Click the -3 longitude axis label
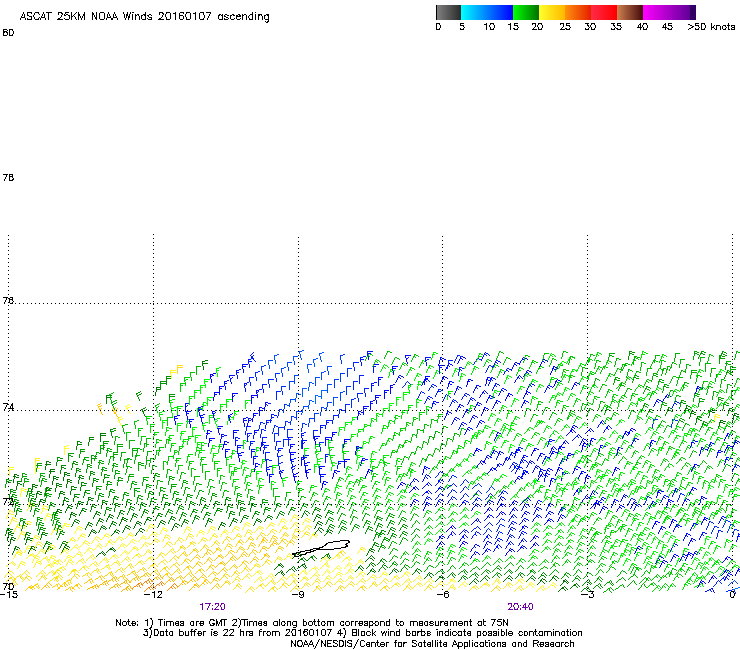The height and width of the screenshot is (650, 740). pyautogui.click(x=588, y=594)
